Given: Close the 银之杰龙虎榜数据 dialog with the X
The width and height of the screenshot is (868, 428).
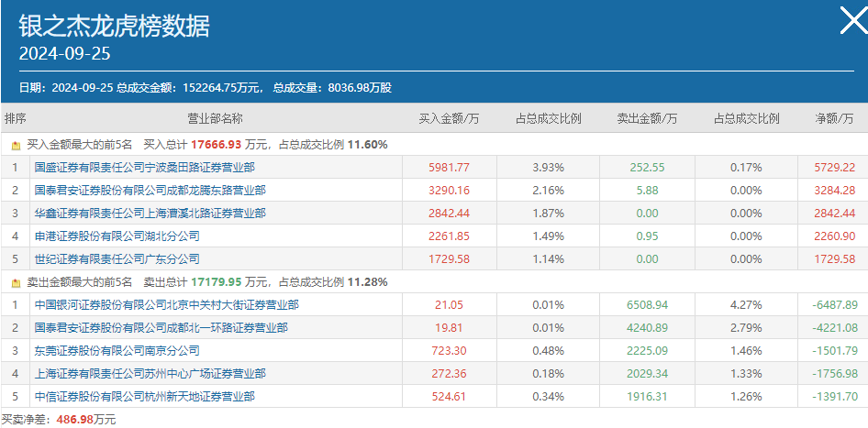Looking at the screenshot, I should tap(853, 20).
